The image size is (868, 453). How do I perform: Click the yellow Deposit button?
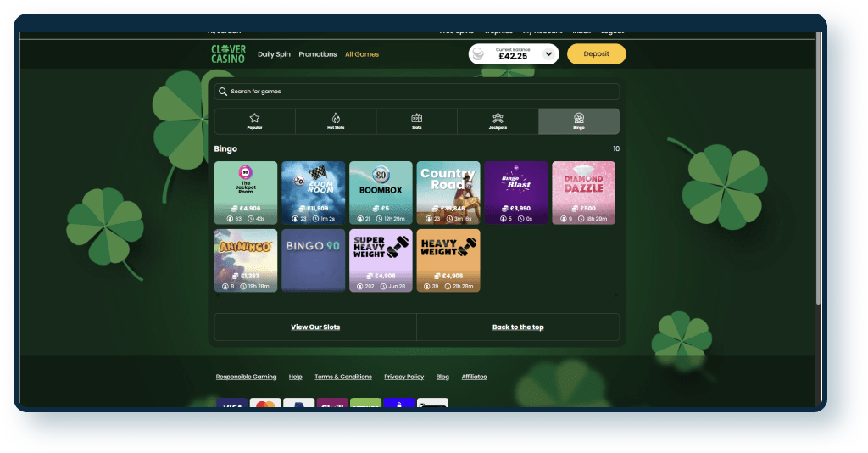coord(596,53)
